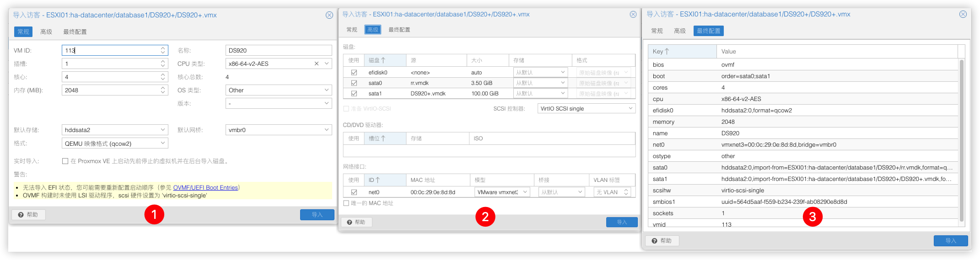The height and width of the screenshot is (260, 980).
Task: Toggle the net0 network interface checkbox
Action: point(354,192)
